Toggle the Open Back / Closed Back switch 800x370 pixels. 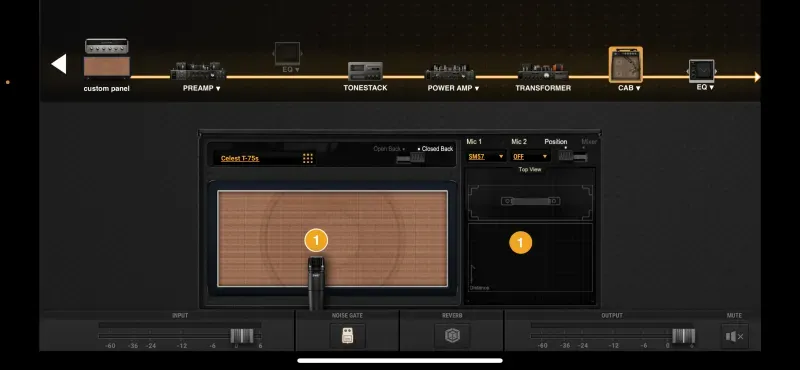pyautogui.click(x=411, y=158)
